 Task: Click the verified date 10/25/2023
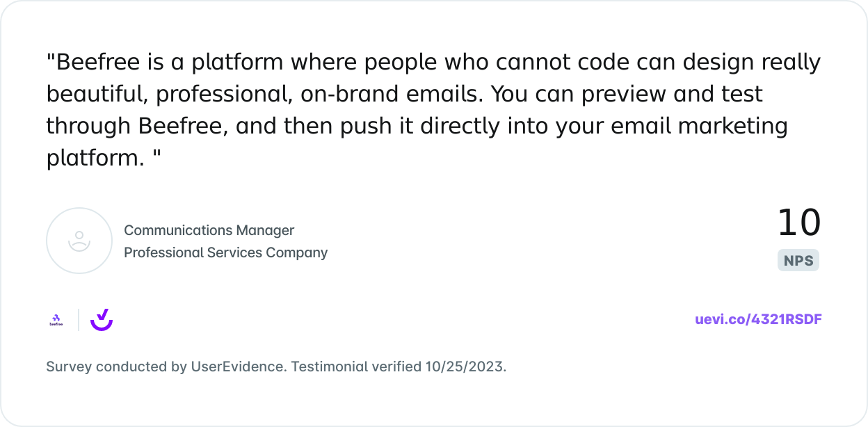tap(465, 366)
